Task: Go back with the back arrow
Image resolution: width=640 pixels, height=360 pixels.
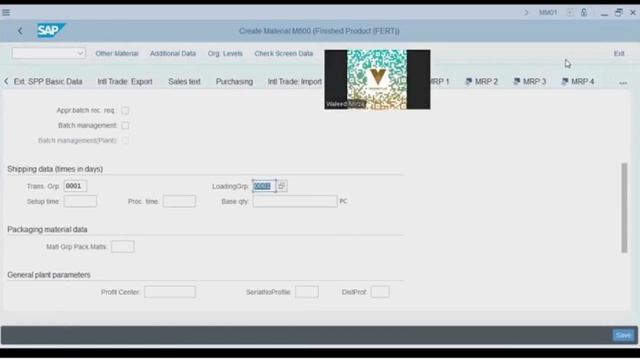Action: pyautogui.click(x=20, y=31)
